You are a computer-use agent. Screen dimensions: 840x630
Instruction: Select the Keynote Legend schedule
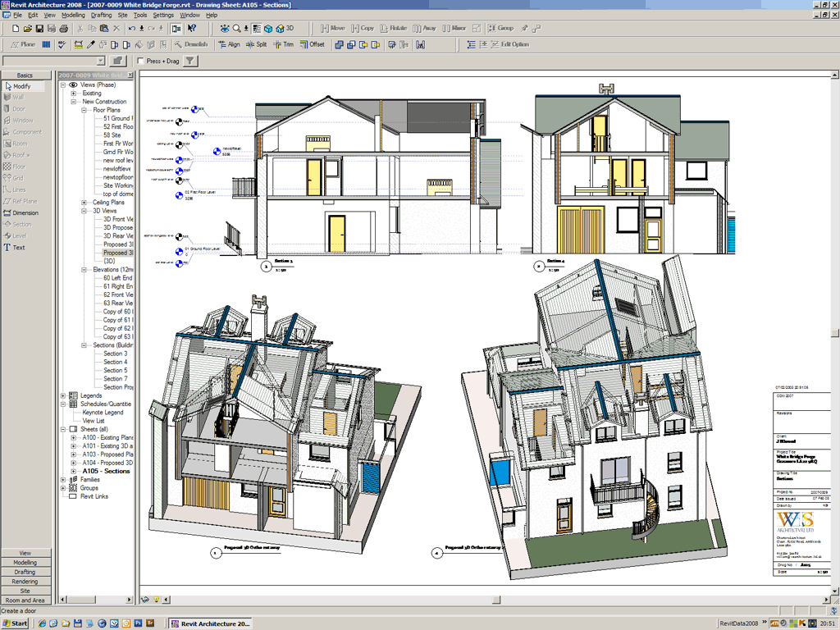pos(103,413)
